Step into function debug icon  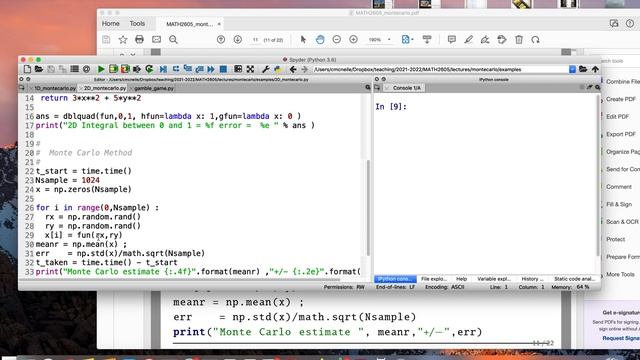pyautogui.click(x=188, y=69)
